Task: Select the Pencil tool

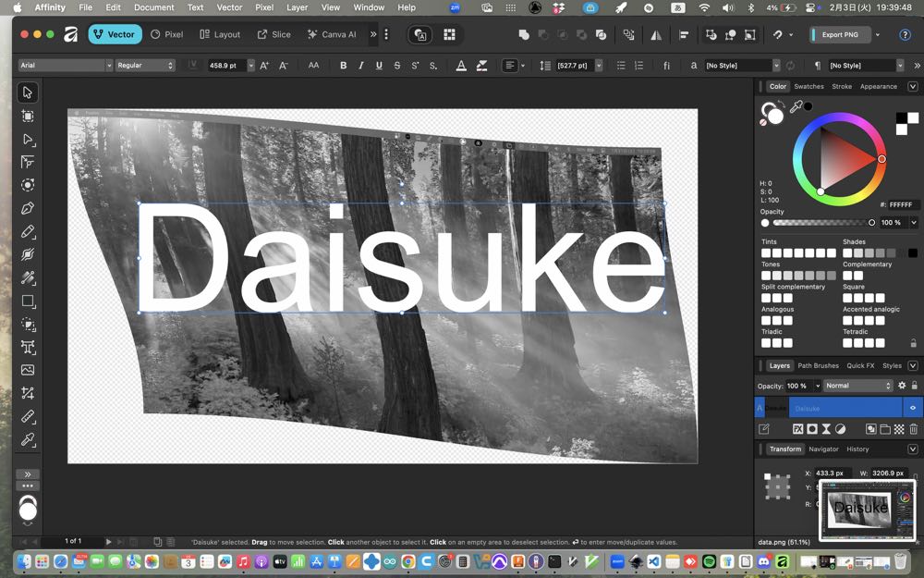Action: (x=27, y=232)
